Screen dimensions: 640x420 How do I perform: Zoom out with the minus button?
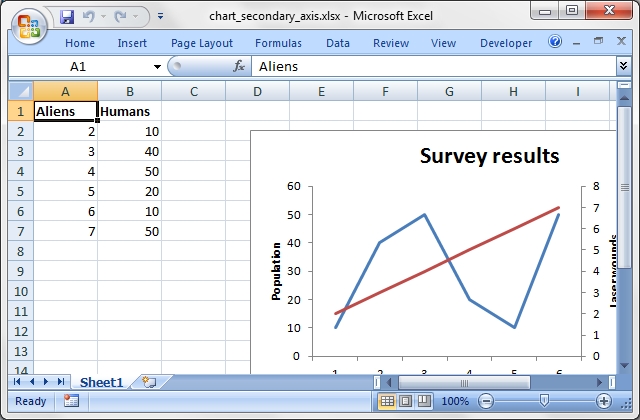pos(486,401)
